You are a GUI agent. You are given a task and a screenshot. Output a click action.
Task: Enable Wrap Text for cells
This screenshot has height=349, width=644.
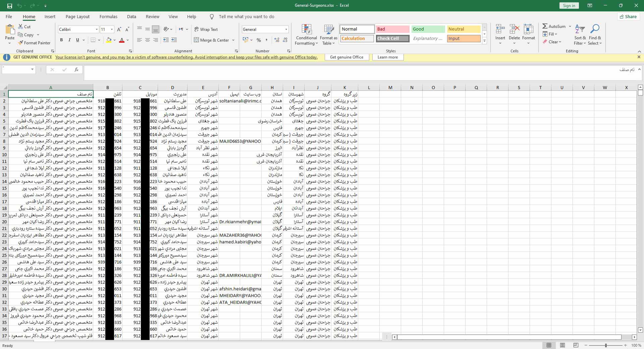206,30
